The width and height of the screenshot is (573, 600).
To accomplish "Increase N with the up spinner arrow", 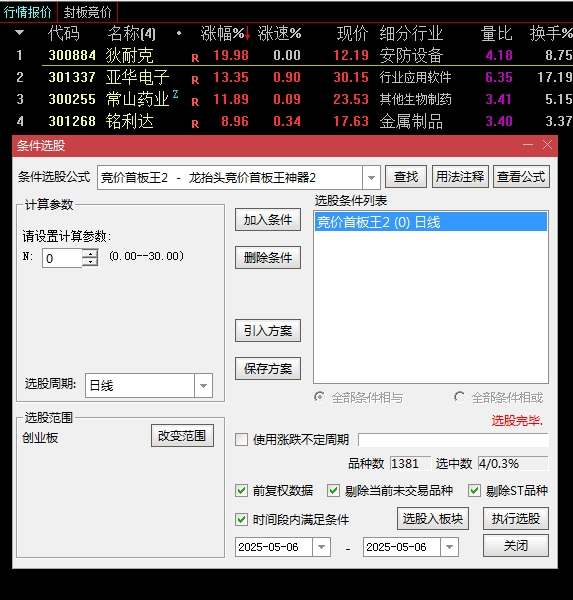I will pos(90,253).
